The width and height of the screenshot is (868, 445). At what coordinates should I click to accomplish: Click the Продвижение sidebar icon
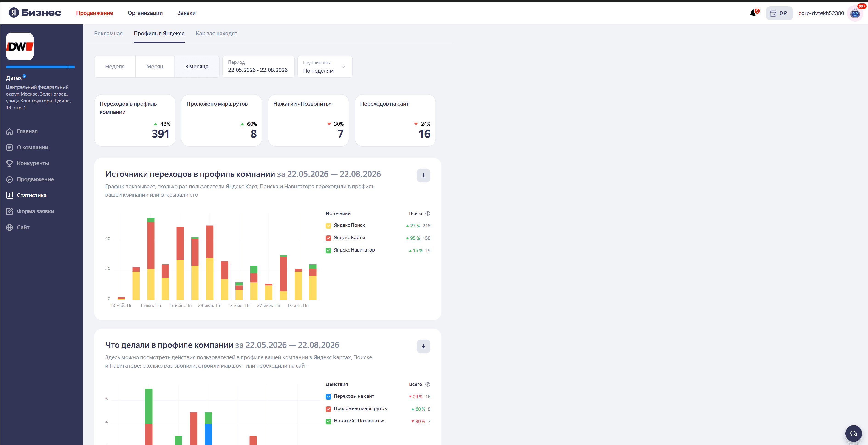[9, 179]
